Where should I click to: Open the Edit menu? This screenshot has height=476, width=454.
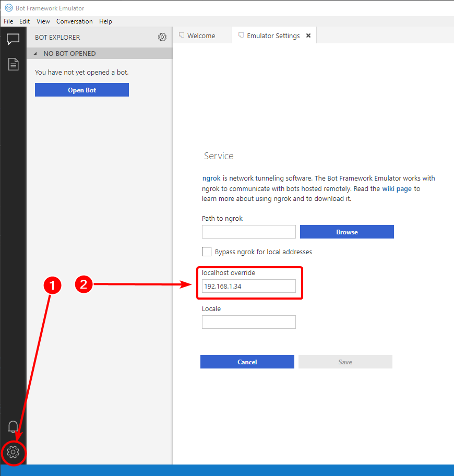pos(25,21)
